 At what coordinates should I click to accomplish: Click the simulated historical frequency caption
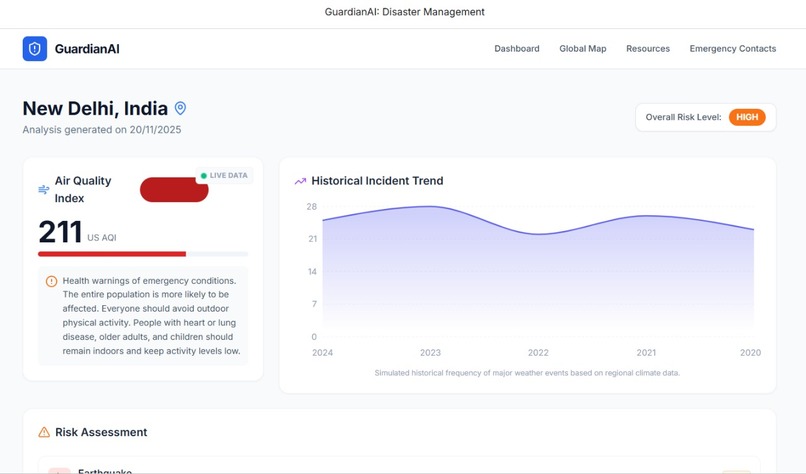527,373
